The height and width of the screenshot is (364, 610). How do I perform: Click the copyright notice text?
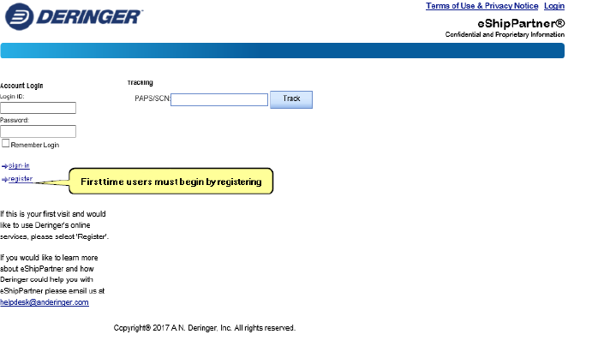[204, 327]
